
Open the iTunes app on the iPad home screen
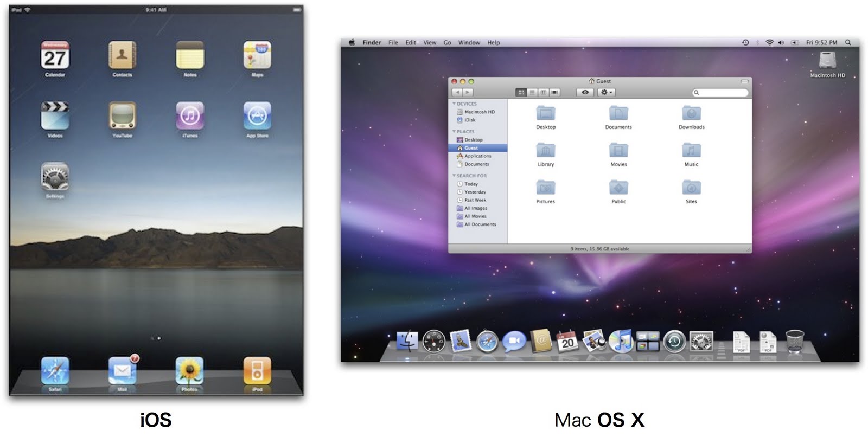(x=190, y=115)
